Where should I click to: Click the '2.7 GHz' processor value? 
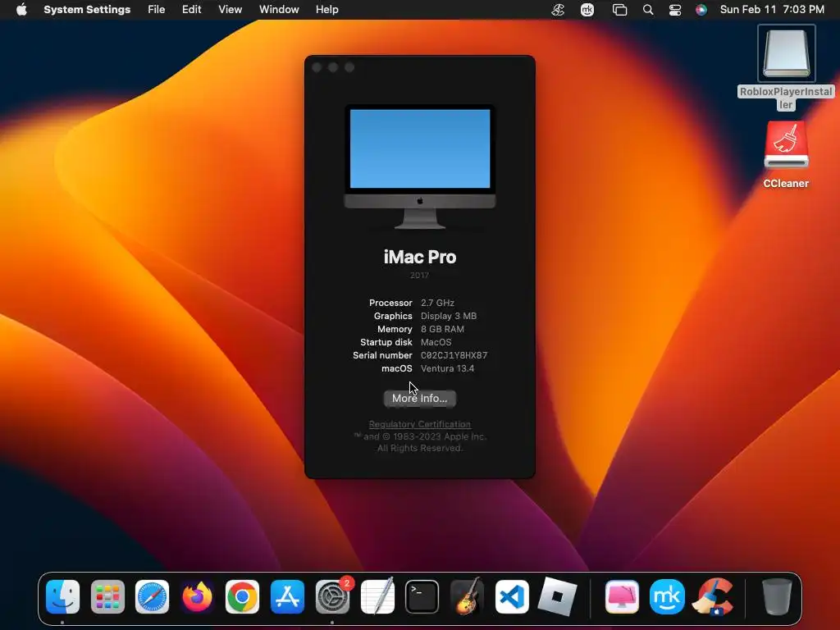(x=437, y=303)
